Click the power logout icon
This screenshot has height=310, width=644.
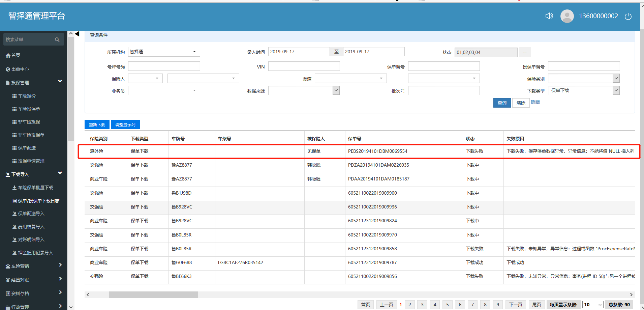click(628, 16)
